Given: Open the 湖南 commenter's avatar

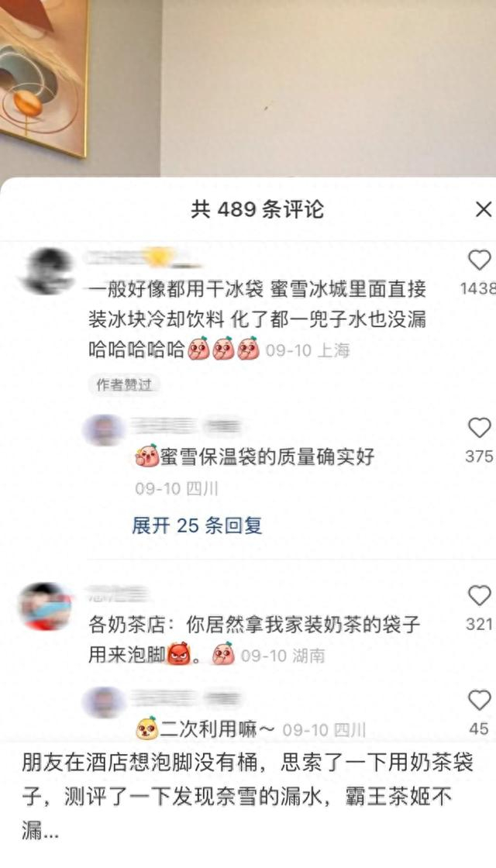Looking at the screenshot, I should point(46,606).
